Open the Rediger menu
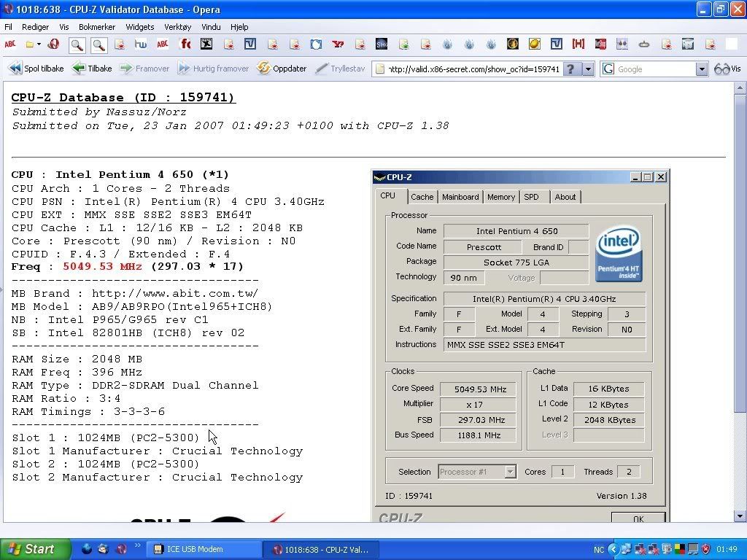 pos(35,27)
